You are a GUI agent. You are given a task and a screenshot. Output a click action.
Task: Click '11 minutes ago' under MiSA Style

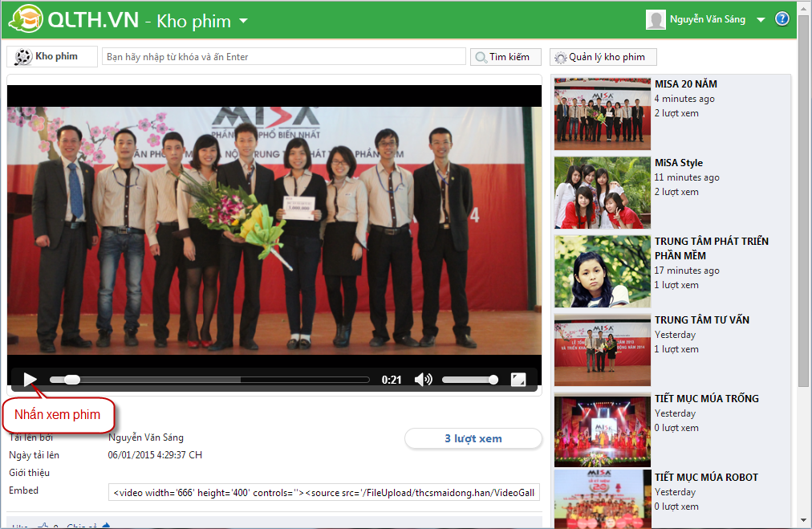pos(687,177)
